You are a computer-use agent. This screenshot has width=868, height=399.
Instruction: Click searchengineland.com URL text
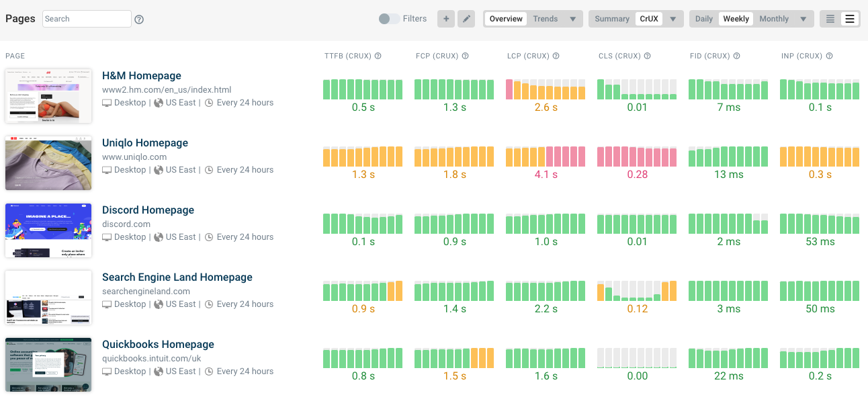pyautogui.click(x=146, y=291)
